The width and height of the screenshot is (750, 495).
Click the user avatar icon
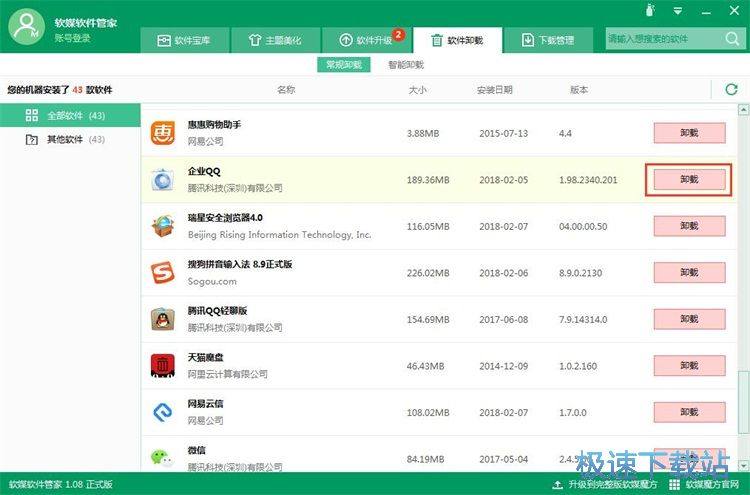(26, 27)
